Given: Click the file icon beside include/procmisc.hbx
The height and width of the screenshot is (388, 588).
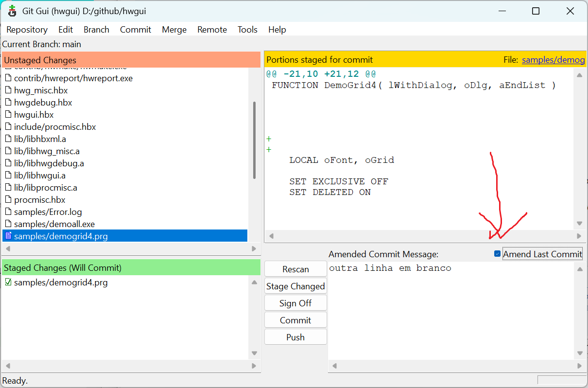Looking at the screenshot, I should pyautogui.click(x=8, y=127).
